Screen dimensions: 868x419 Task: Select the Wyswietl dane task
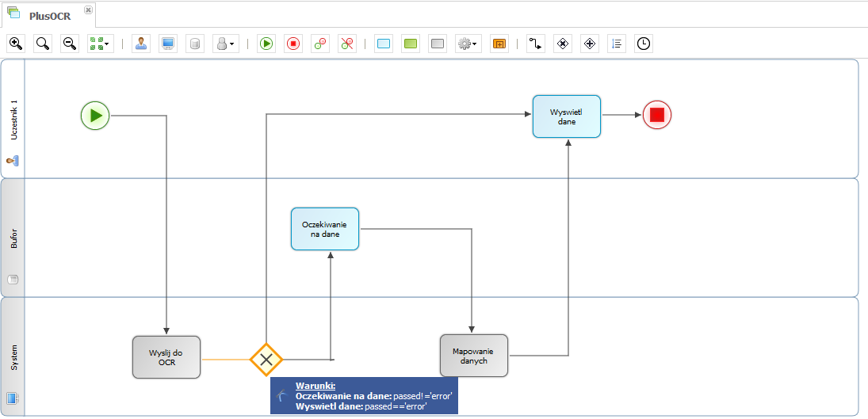(x=567, y=116)
